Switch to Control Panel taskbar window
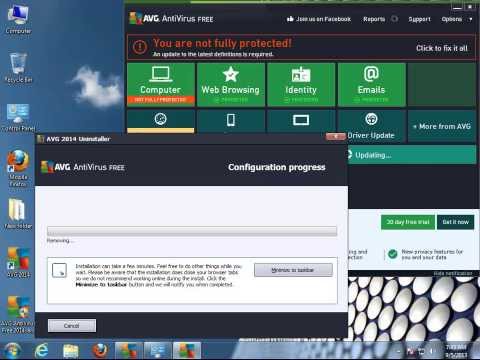This screenshot has height=360, width=480. (x=158, y=351)
